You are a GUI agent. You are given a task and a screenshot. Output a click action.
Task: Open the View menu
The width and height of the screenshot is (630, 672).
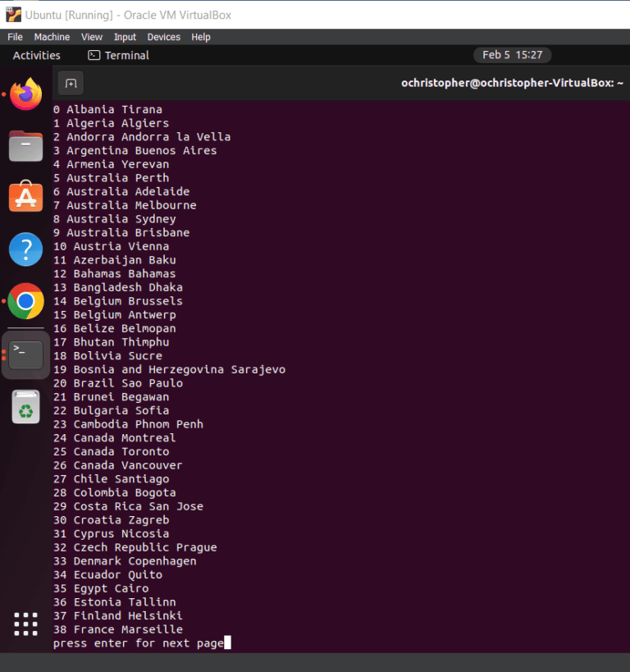92,37
